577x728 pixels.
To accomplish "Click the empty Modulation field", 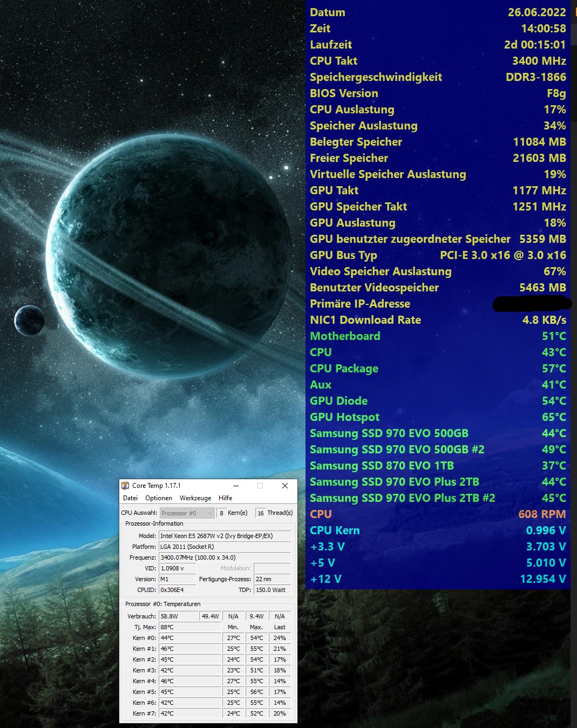I will [273, 568].
